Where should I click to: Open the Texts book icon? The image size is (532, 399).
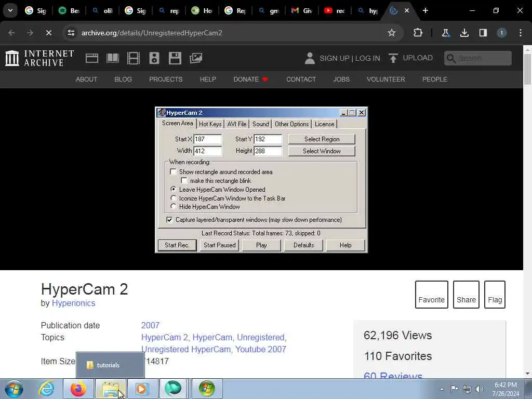[113, 58]
